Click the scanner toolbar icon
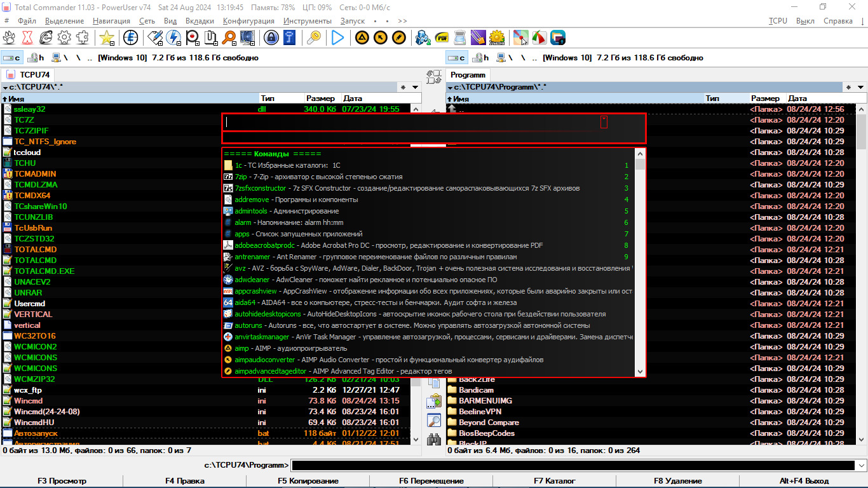 [x=459, y=37]
